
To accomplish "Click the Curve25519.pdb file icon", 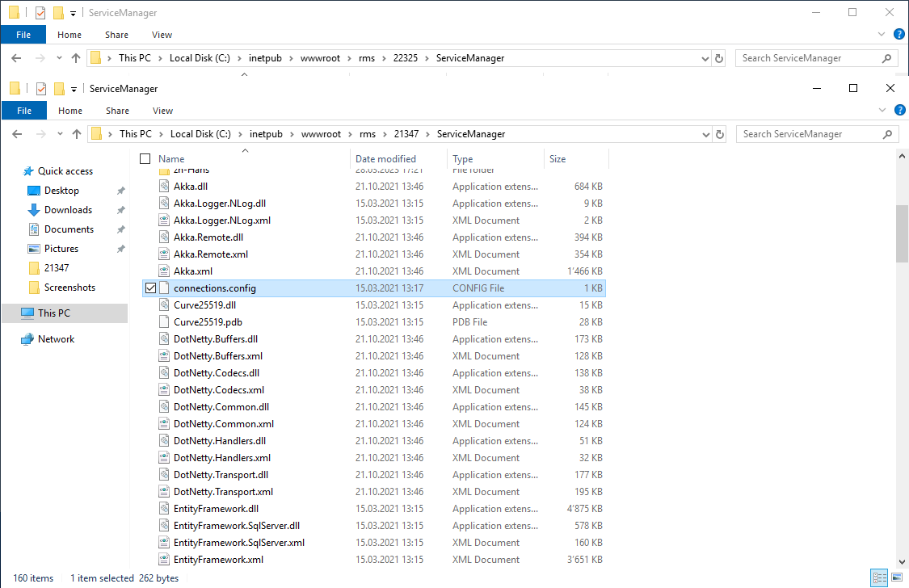I will [164, 322].
